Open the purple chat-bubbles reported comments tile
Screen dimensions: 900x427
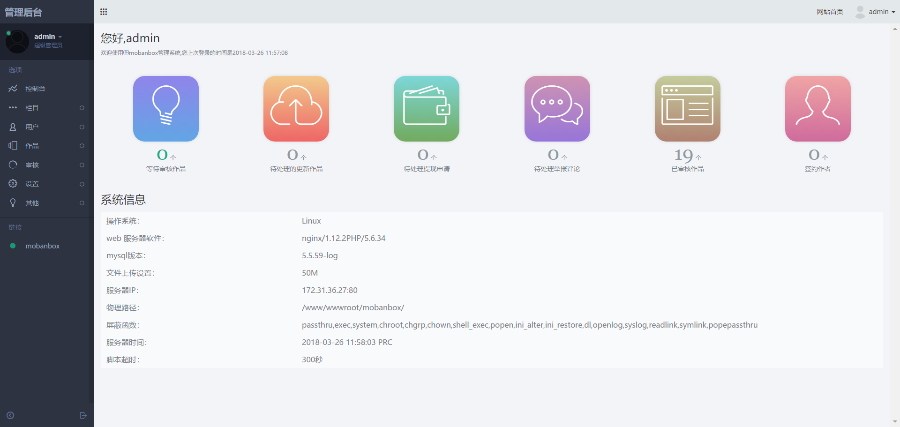click(557, 108)
